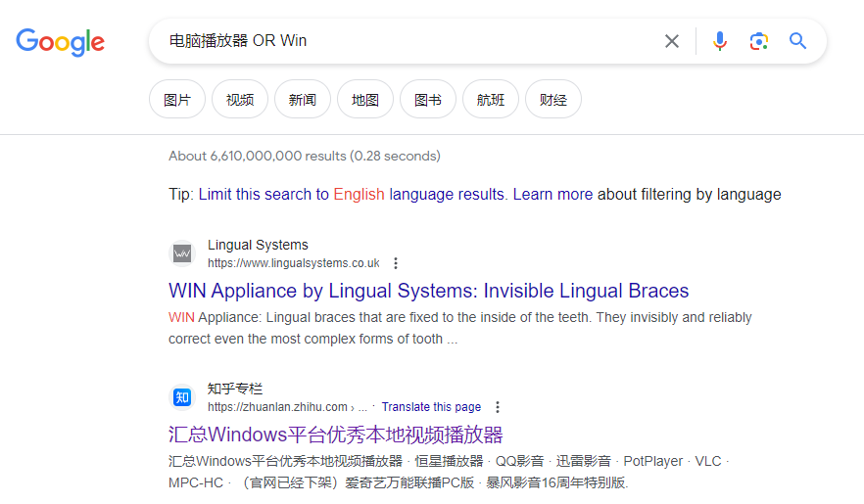
Task: Click the 'About 6,610,000,000 results' text
Action: [x=305, y=156]
